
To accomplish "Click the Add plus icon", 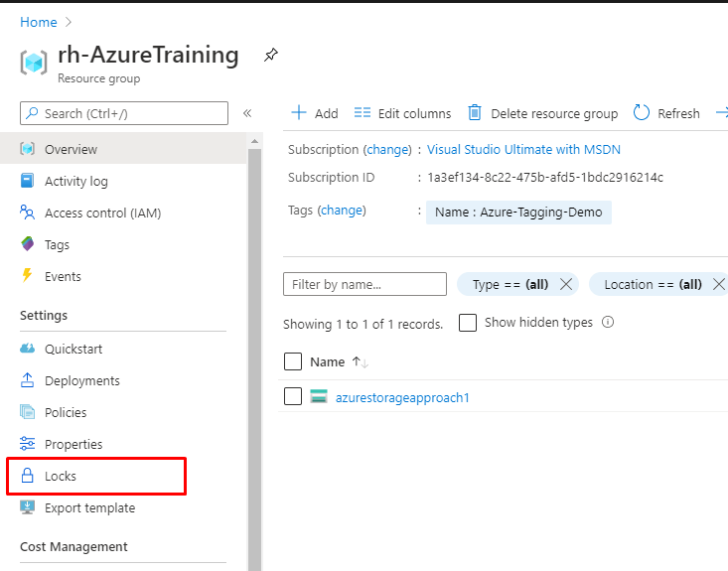I will (x=299, y=113).
